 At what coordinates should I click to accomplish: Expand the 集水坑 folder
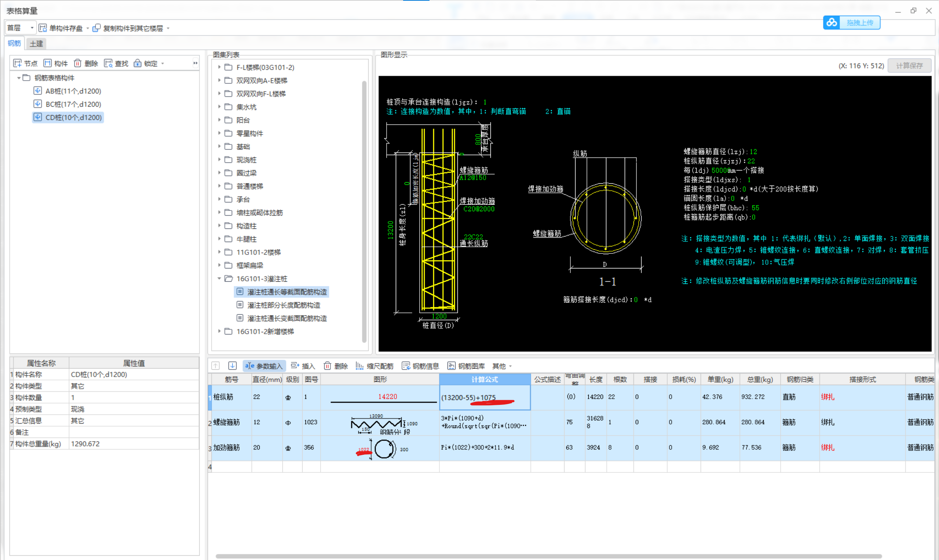pos(219,107)
